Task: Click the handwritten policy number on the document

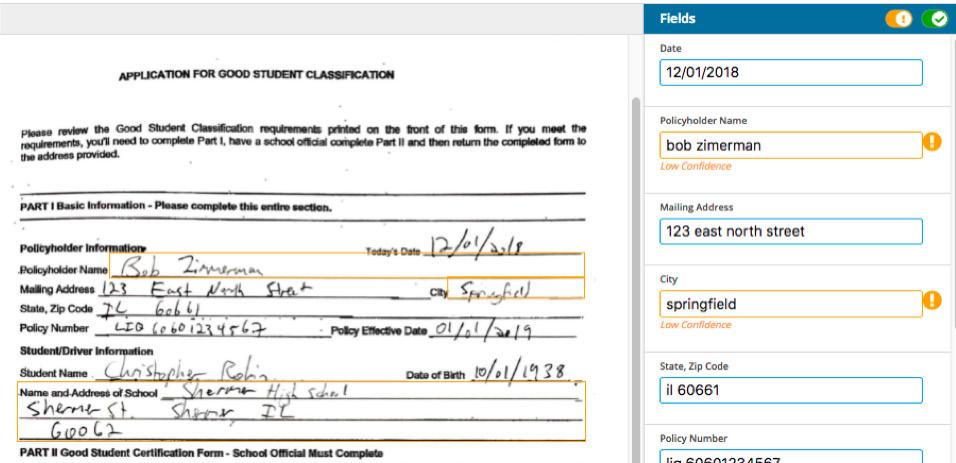Action: pos(191,329)
